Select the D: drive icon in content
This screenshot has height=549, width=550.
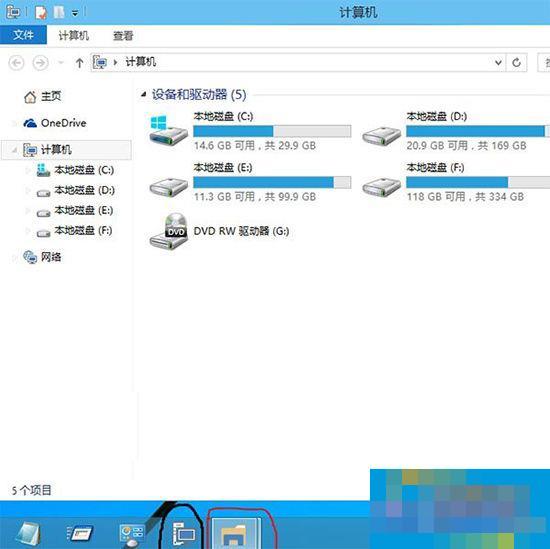click(382, 136)
